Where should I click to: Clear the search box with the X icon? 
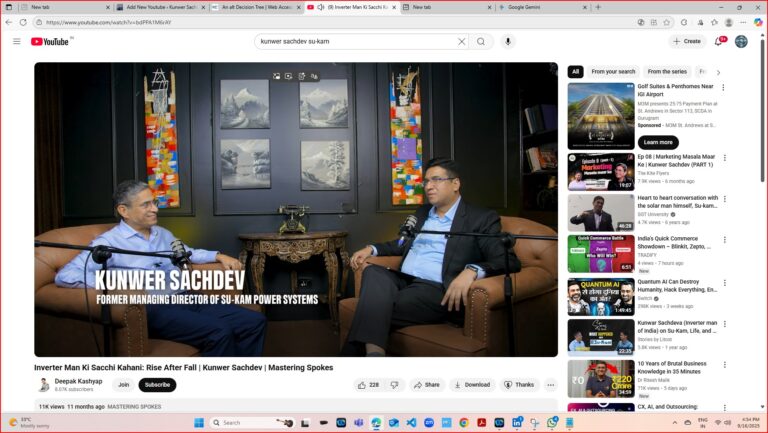pyautogui.click(x=461, y=42)
